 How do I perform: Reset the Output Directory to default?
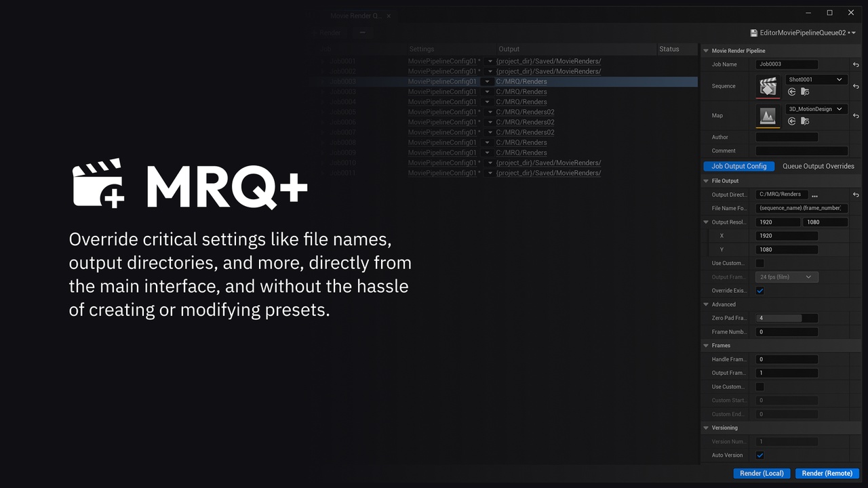point(856,195)
